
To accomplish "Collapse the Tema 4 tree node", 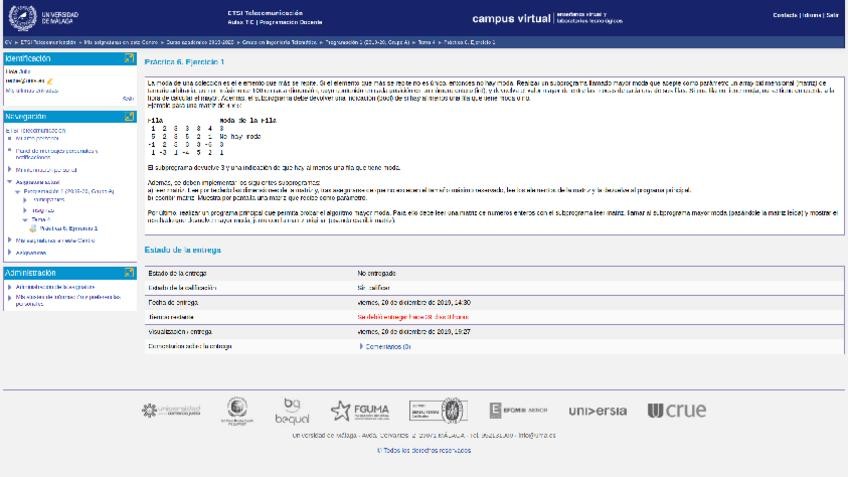I will pyautogui.click(x=25, y=220).
